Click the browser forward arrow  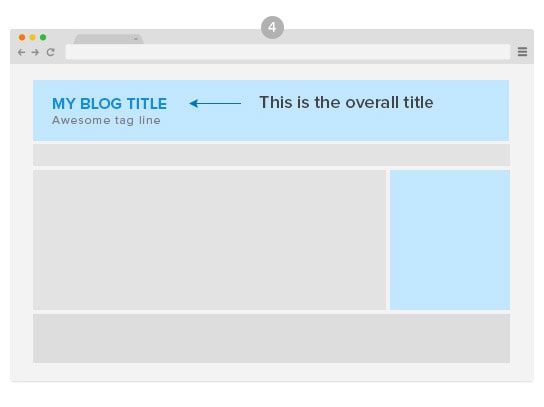[x=35, y=52]
